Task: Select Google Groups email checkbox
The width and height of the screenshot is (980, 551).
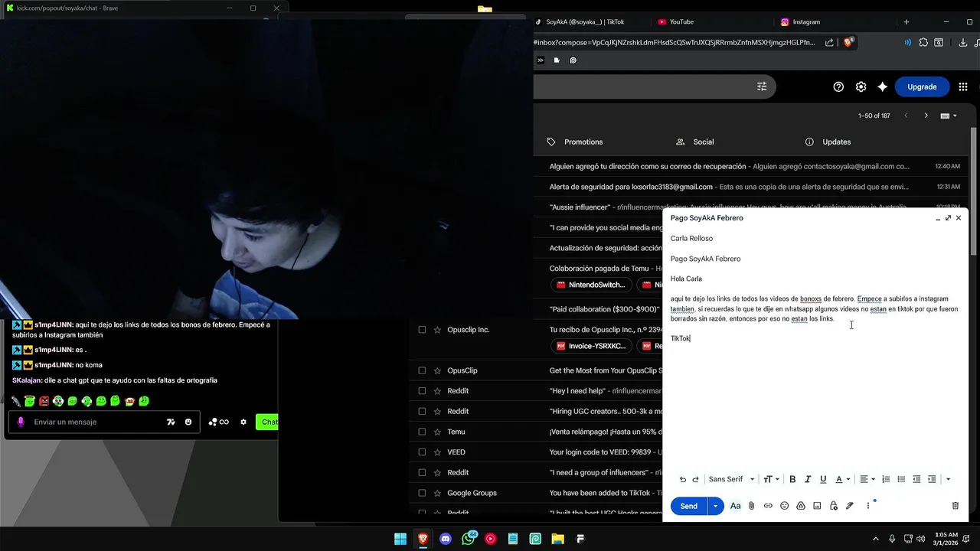Action: pyautogui.click(x=422, y=493)
